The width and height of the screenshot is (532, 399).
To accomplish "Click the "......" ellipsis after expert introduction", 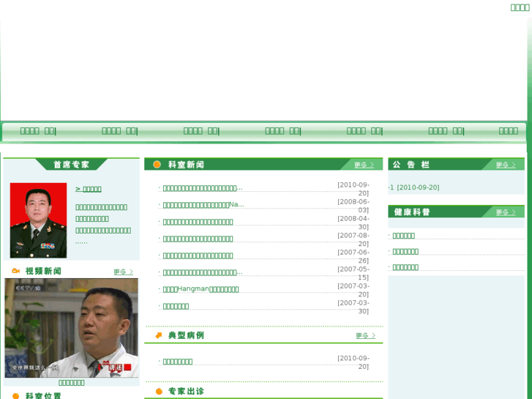I will pyautogui.click(x=81, y=242).
